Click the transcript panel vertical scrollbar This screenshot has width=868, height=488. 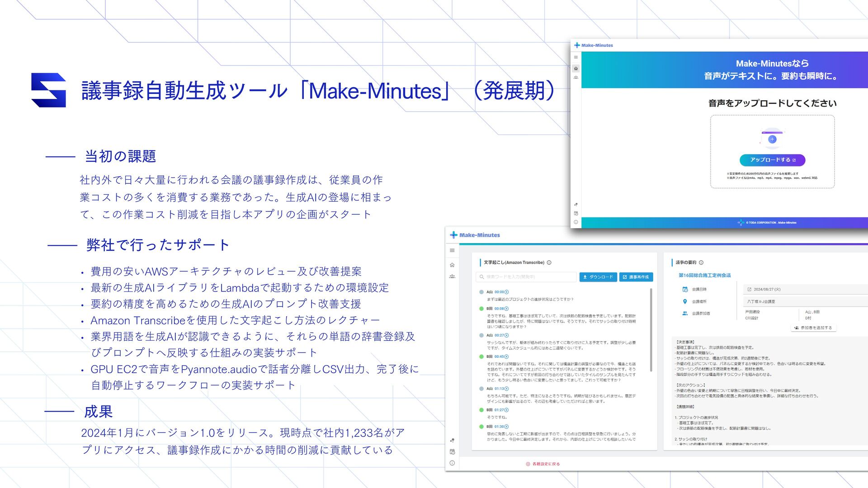point(651,330)
